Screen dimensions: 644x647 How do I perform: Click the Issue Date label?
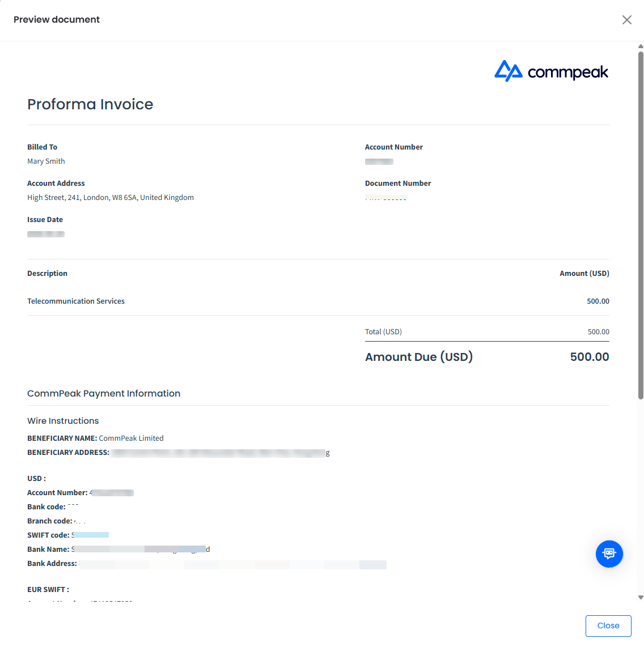(45, 219)
